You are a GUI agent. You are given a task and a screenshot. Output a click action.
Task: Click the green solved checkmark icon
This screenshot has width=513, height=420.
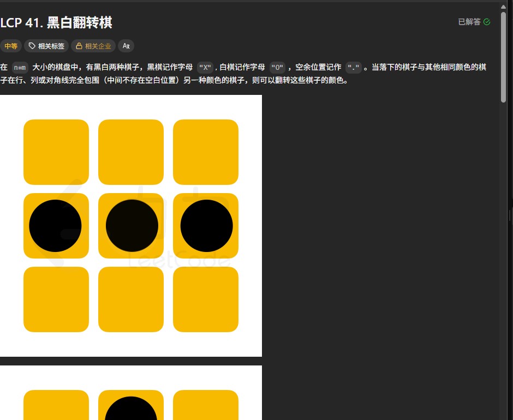point(487,22)
